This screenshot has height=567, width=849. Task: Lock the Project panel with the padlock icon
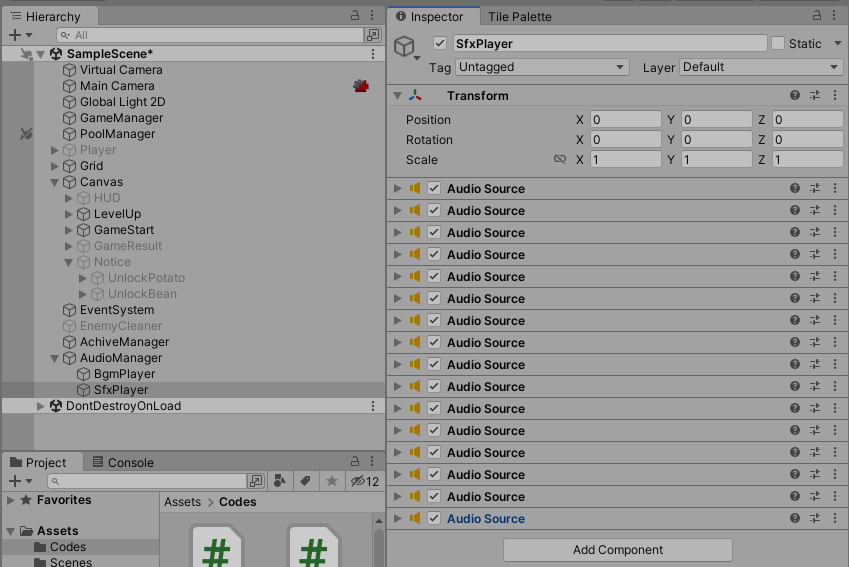coord(355,461)
